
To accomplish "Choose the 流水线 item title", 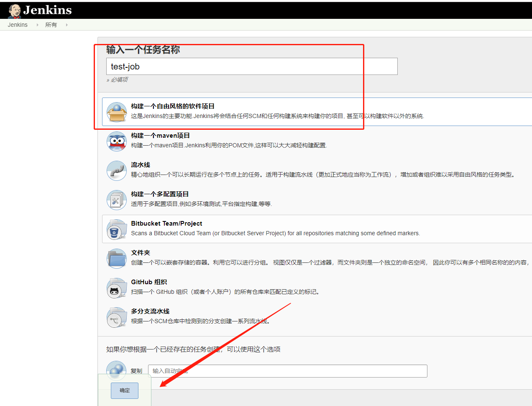I will [141, 165].
